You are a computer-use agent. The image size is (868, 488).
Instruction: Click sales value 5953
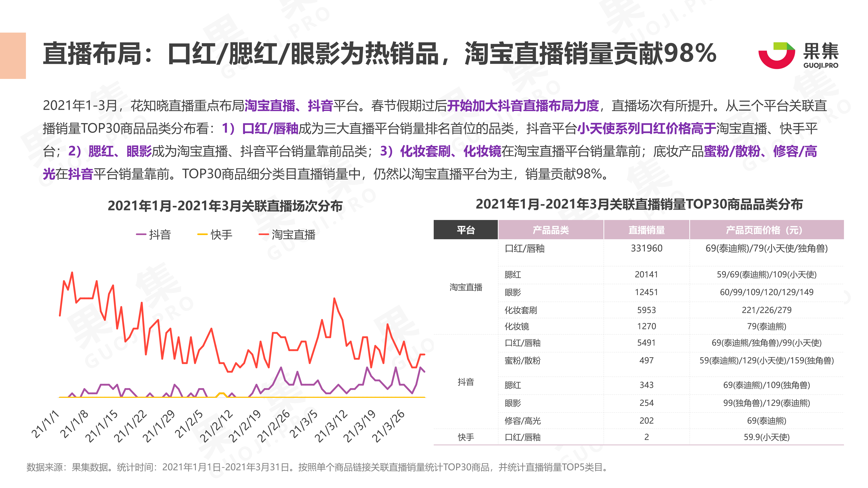coord(646,310)
